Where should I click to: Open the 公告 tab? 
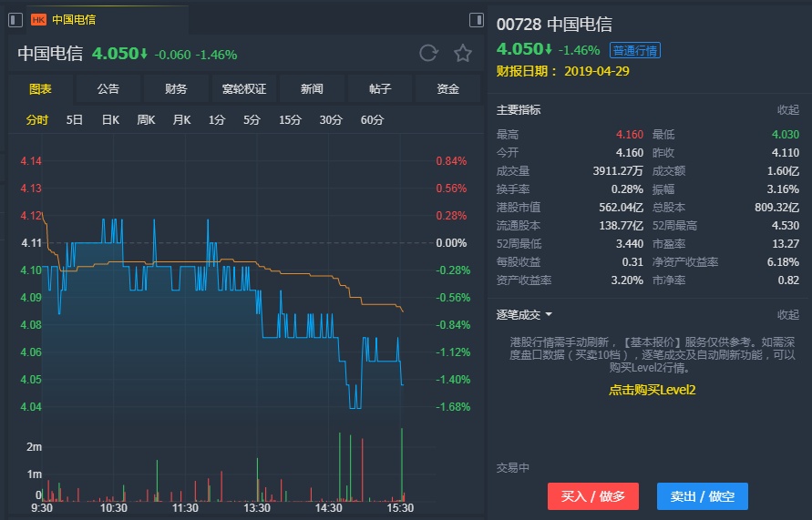coord(108,89)
